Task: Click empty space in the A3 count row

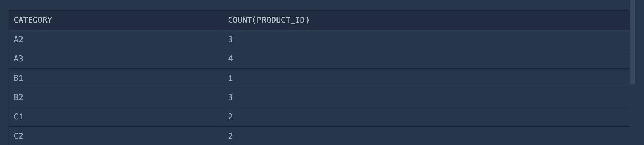Action: click(x=427, y=59)
